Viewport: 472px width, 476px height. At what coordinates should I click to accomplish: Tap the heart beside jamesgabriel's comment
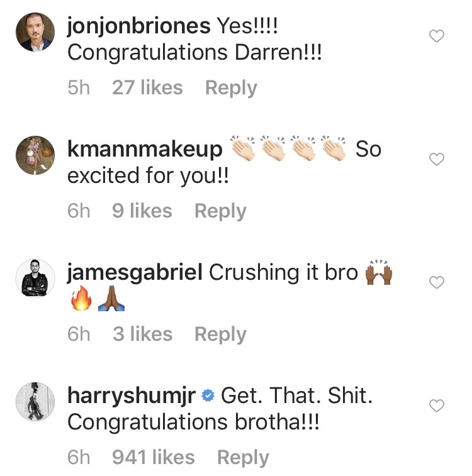tap(436, 283)
